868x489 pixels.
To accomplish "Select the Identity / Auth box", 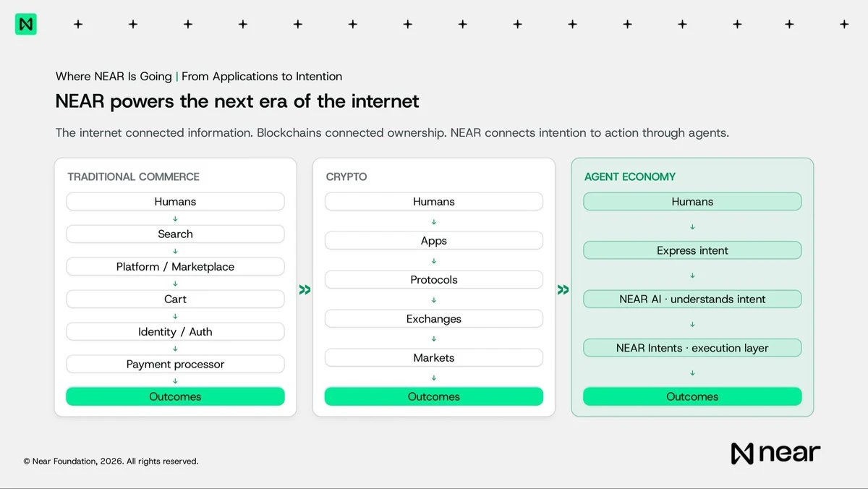I will click(175, 332).
